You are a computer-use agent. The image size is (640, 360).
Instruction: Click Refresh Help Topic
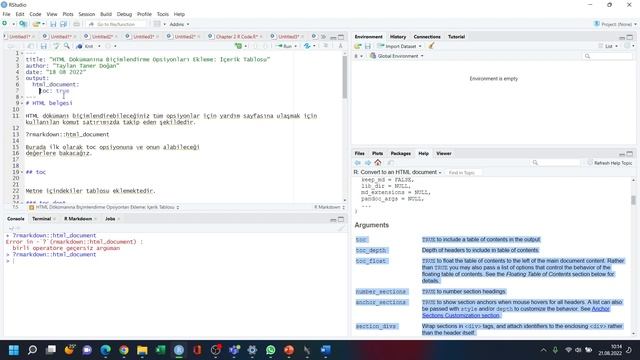coord(610,163)
